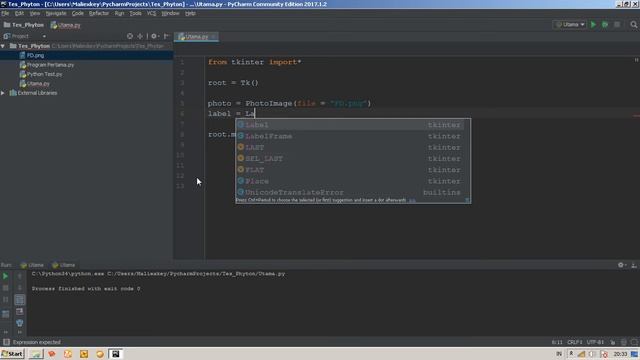The width and height of the screenshot is (640, 360).
Task: Click Utama.py breadcrumb in navigation bar
Action: 65,25
